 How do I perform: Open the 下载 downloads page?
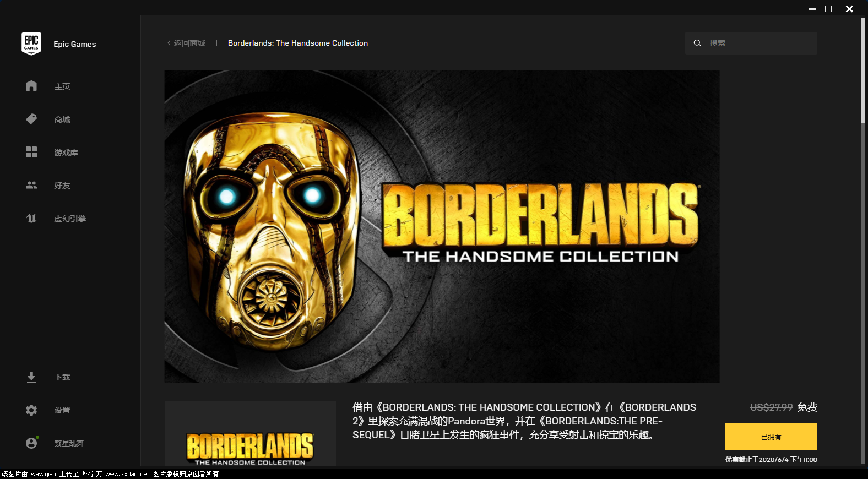[x=62, y=377]
